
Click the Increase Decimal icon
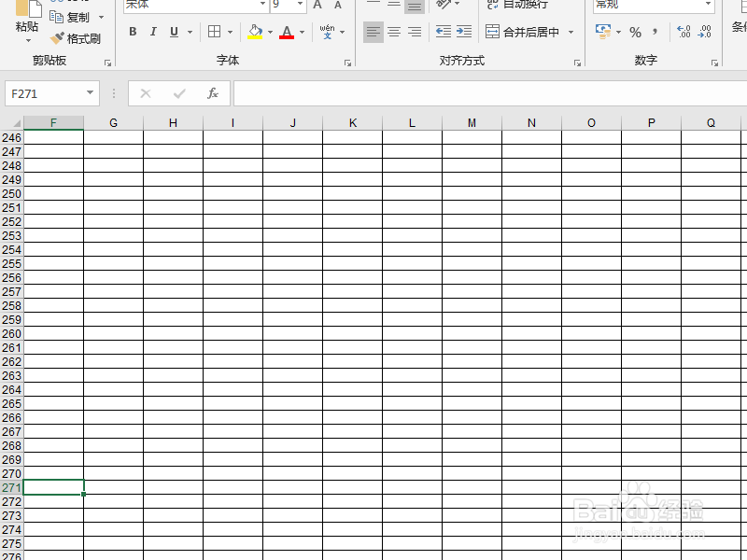click(684, 33)
